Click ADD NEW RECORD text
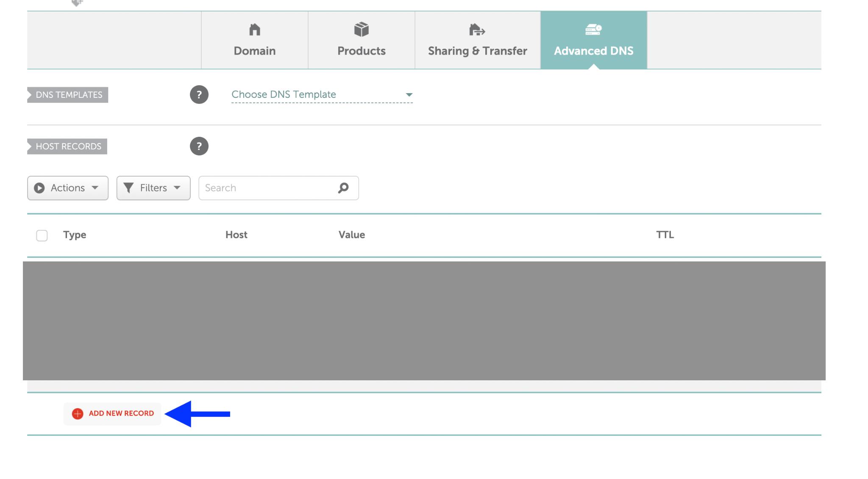Screen dimensions: 868x479 (121, 413)
